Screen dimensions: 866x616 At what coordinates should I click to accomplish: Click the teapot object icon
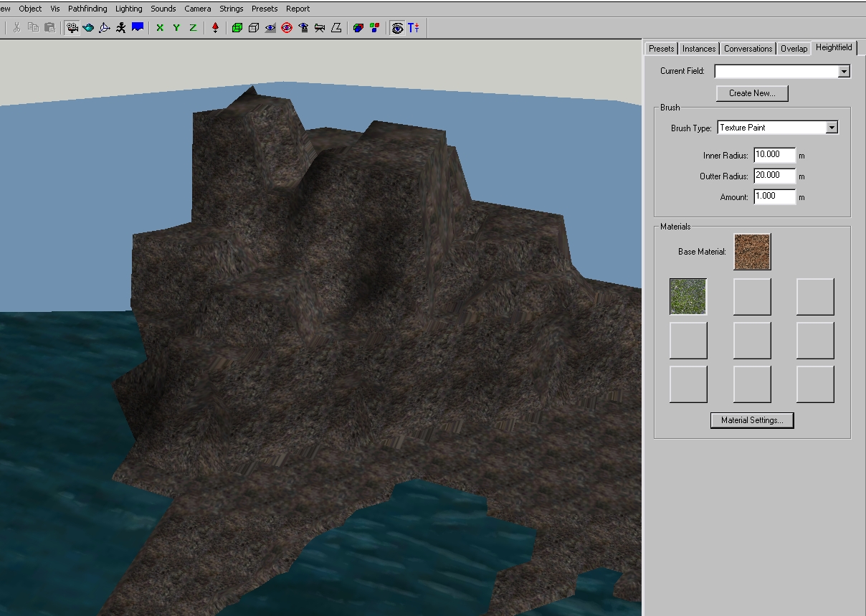[89, 28]
